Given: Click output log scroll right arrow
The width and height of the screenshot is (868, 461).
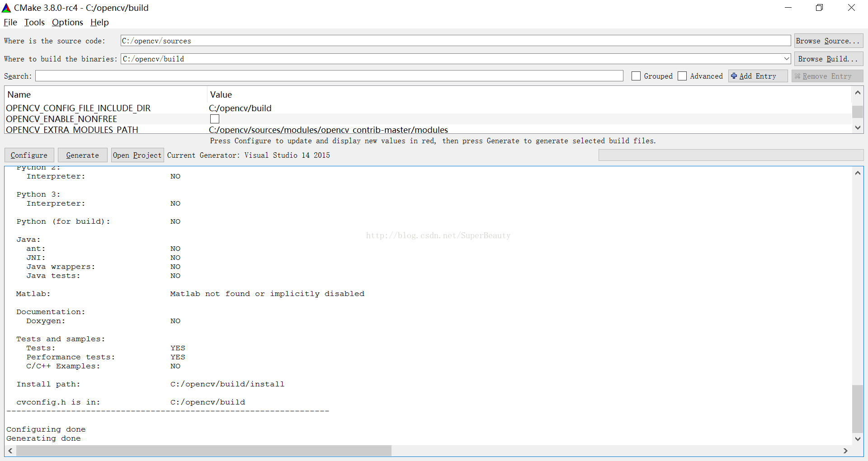Looking at the screenshot, I should tap(845, 451).
